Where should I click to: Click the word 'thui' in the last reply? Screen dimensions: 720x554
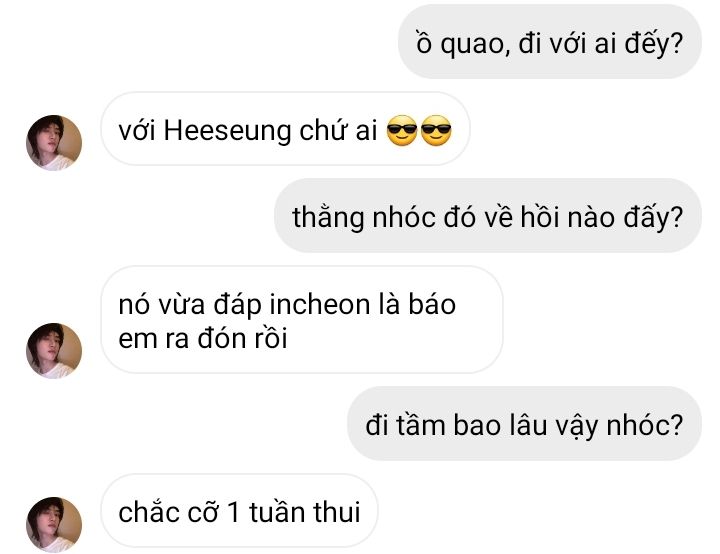tap(337, 512)
